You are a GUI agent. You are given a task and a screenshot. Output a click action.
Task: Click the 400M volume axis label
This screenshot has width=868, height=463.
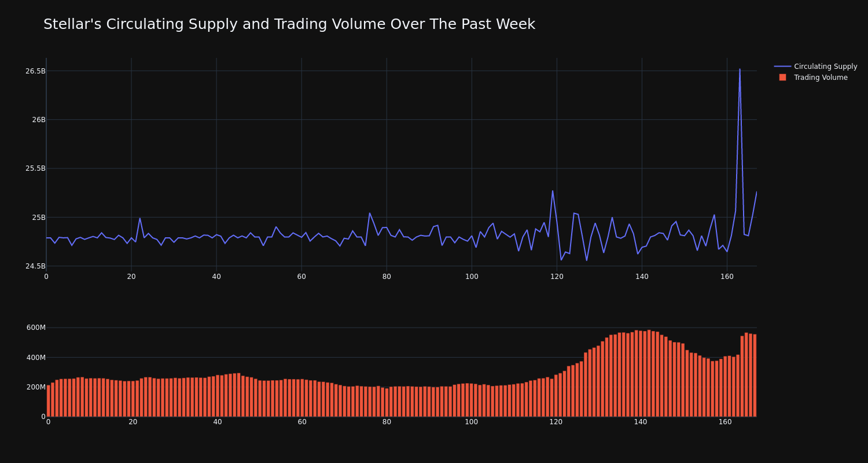(x=36, y=357)
